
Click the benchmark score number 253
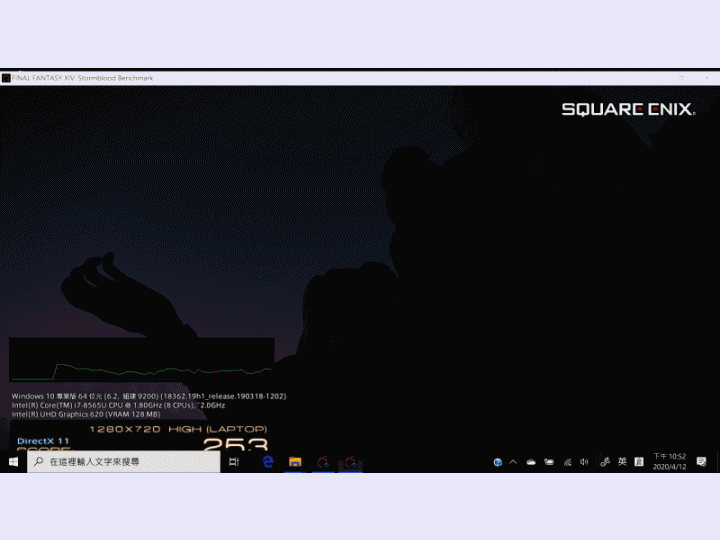click(236, 444)
